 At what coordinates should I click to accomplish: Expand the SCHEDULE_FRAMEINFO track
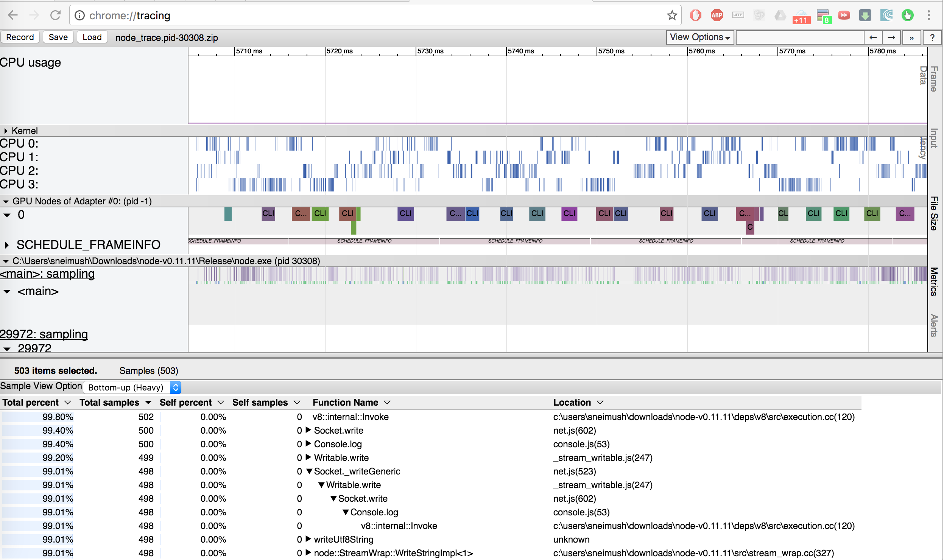coord(7,245)
